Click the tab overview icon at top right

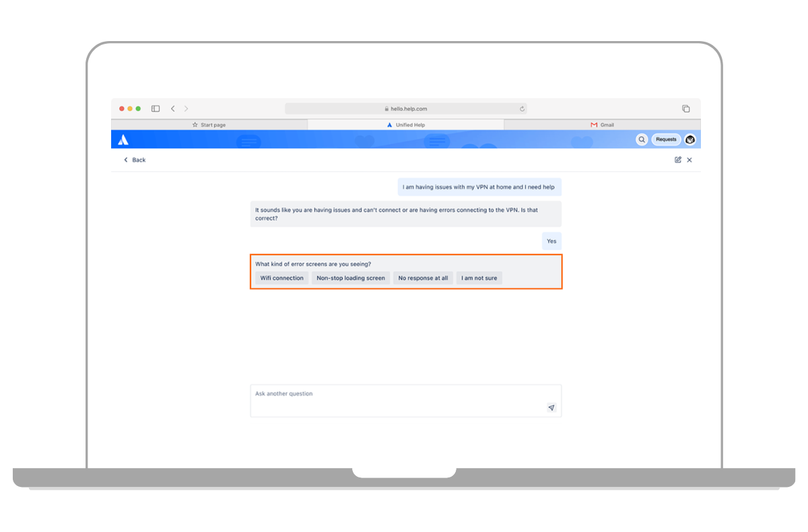click(686, 108)
